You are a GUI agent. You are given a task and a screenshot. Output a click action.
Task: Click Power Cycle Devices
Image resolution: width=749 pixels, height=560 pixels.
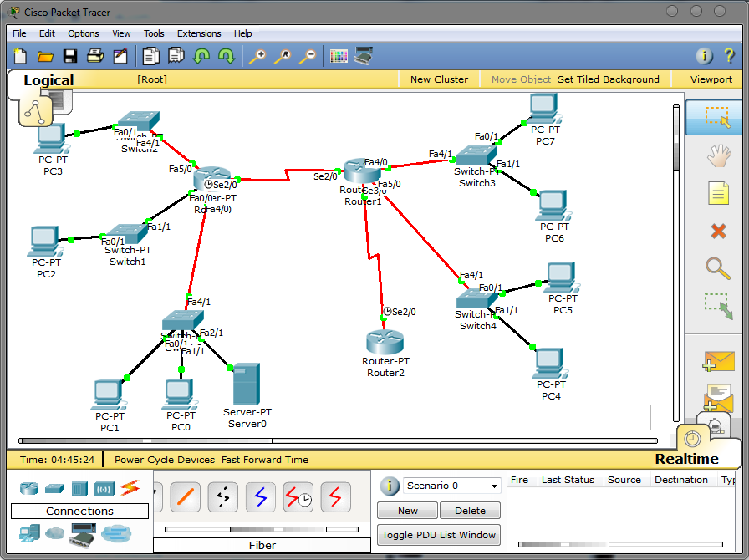click(x=165, y=460)
